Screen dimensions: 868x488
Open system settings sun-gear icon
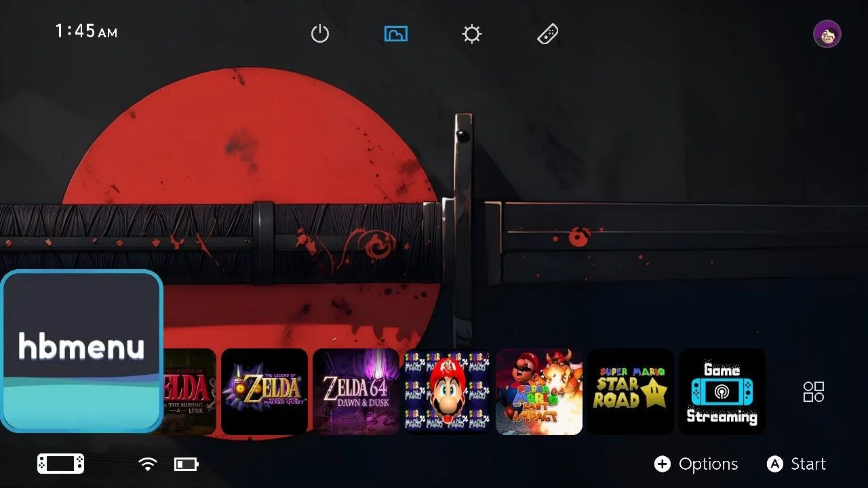click(472, 34)
